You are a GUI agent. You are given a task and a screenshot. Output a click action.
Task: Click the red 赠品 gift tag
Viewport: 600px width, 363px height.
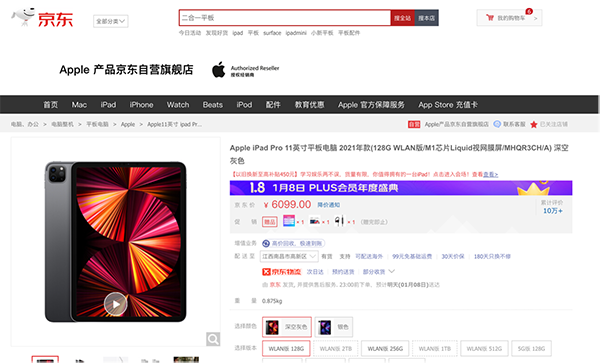(x=270, y=222)
